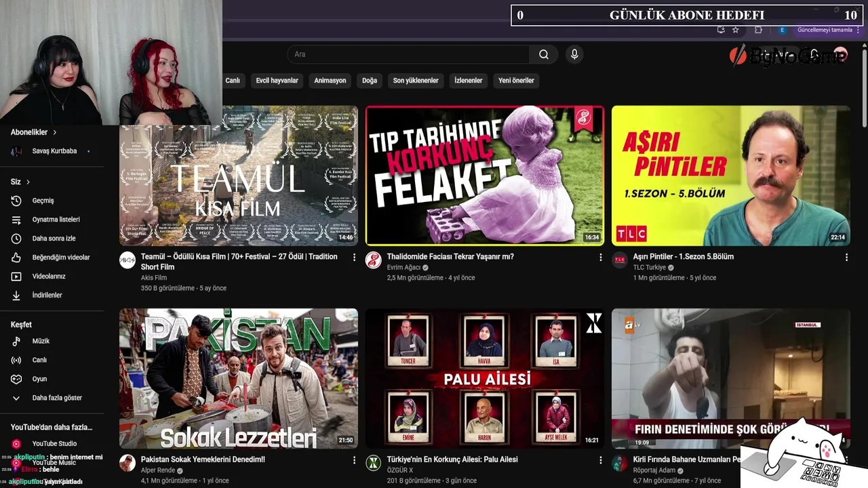
Task: Open Pakistan Sokak Yemeklerini Denedim title
Action: click(x=203, y=460)
